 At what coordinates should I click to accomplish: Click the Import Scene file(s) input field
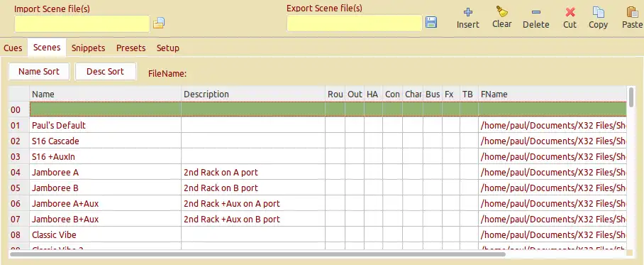pyautogui.click(x=82, y=23)
